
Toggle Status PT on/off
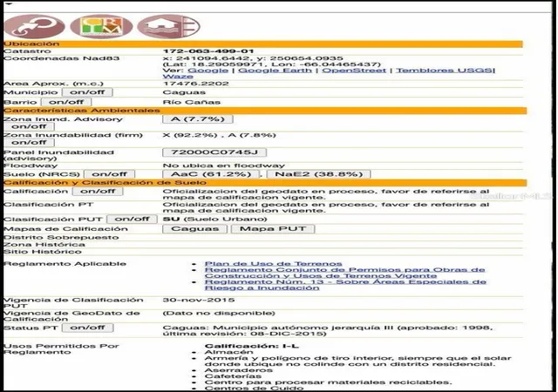tap(87, 328)
